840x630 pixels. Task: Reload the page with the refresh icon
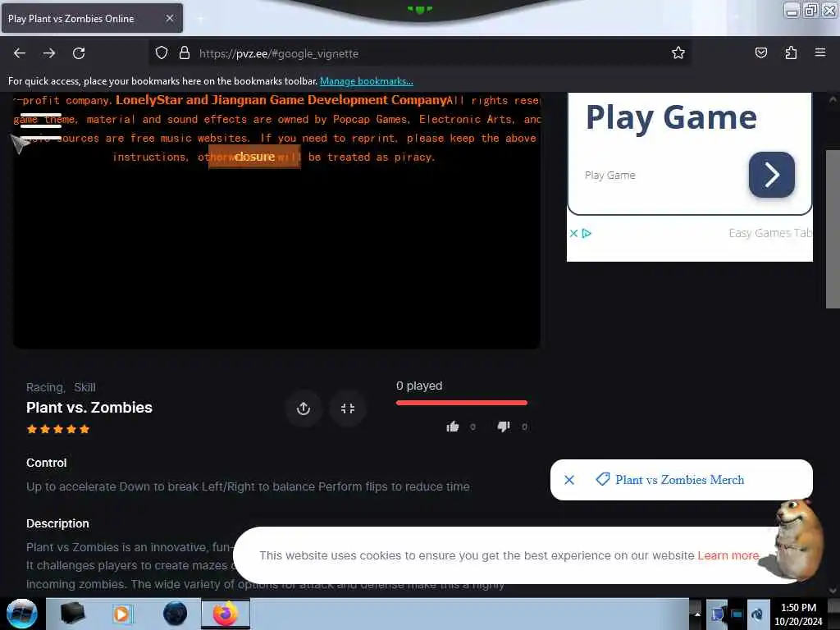pyautogui.click(x=79, y=53)
